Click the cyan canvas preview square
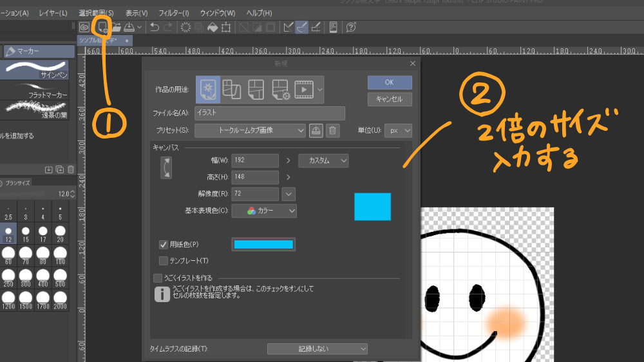644x362 pixels. (372, 207)
